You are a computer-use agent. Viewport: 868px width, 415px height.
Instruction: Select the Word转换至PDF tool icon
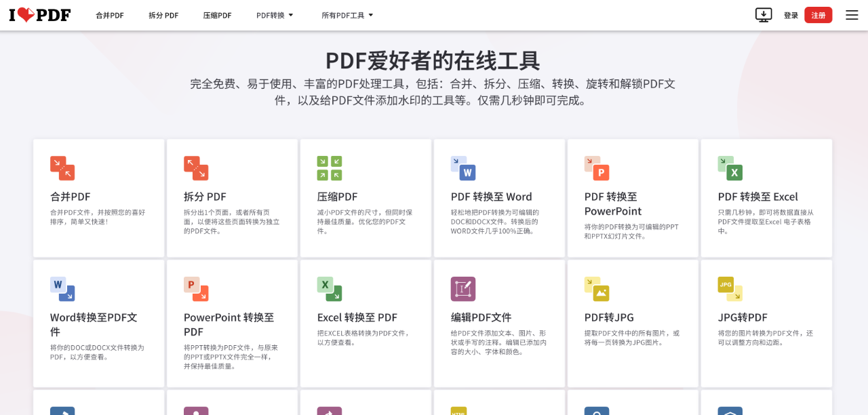(62, 289)
